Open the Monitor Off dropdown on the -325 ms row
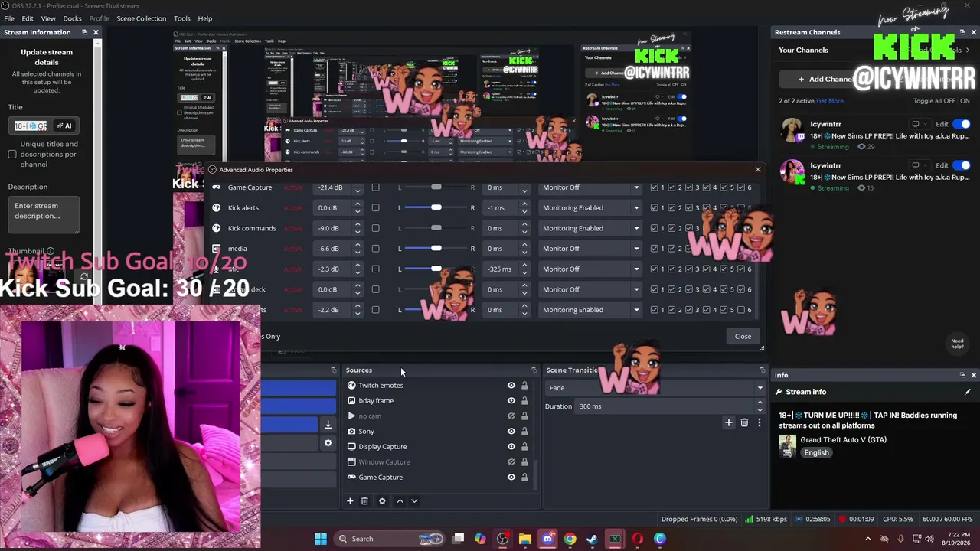 [x=590, y=269]
